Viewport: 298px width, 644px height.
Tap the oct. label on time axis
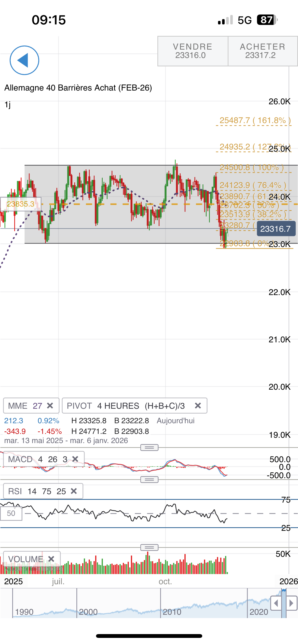tap(165, 581)
